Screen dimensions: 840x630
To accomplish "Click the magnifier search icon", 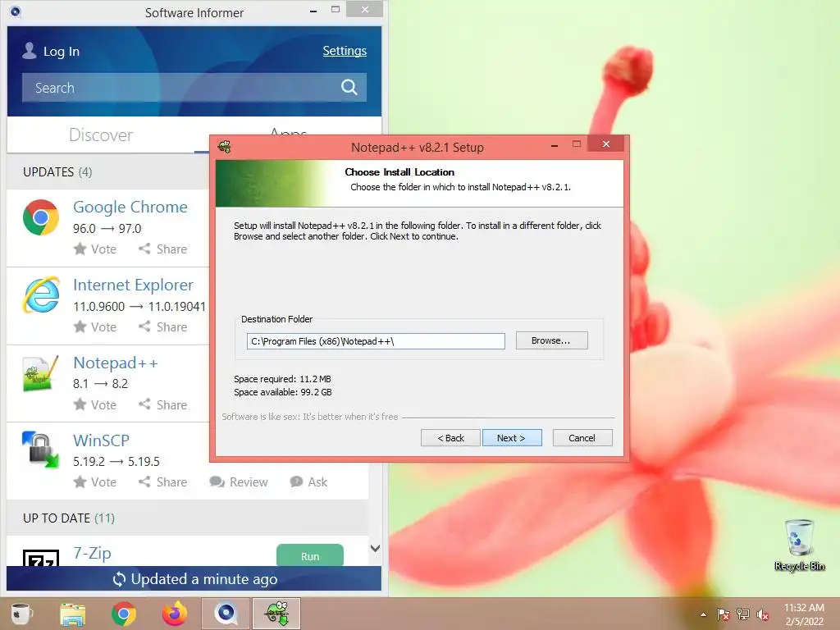I will point(349,87).
